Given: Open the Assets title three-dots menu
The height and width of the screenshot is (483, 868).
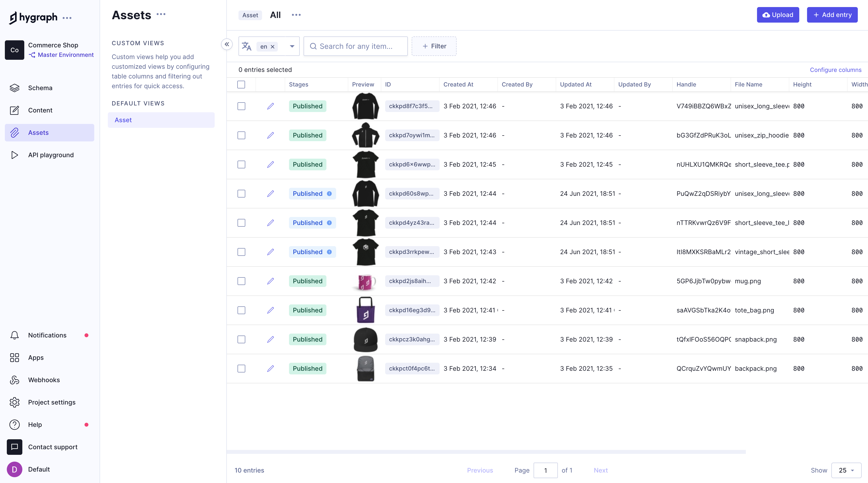Looking at the screenshot, I should tap(161, 14).
